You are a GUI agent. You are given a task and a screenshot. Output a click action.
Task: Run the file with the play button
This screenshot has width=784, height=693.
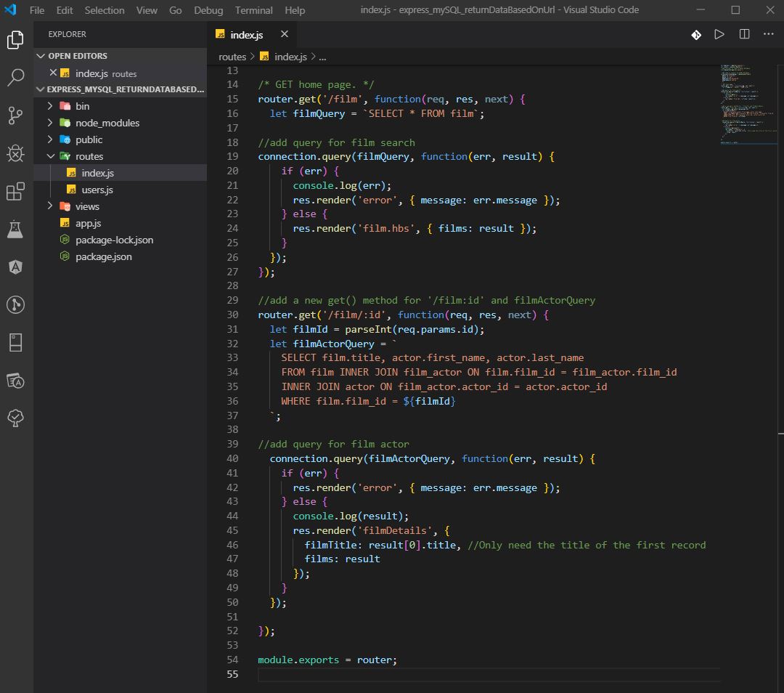(719, 34)
